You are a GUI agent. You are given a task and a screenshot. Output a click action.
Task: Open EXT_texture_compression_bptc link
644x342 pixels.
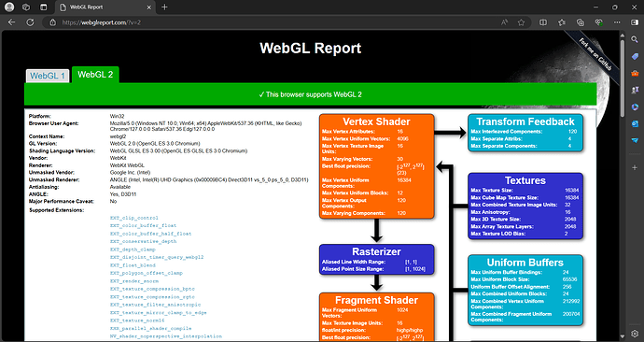pos(152,289)
